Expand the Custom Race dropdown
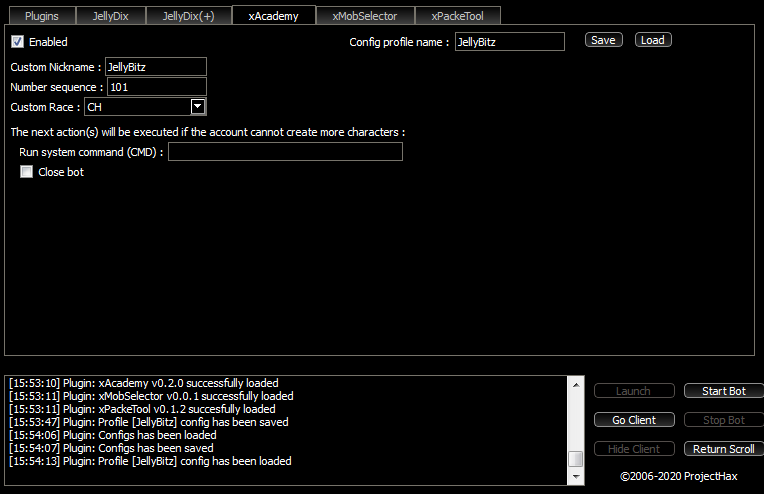The image size is (764, 494). click(197, 106)
